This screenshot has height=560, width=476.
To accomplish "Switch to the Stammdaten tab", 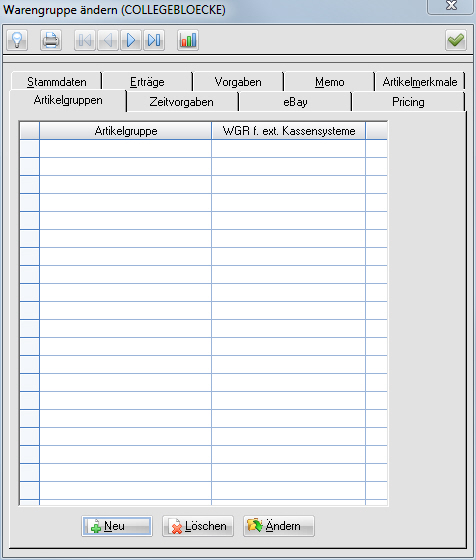I will point(57,82).
